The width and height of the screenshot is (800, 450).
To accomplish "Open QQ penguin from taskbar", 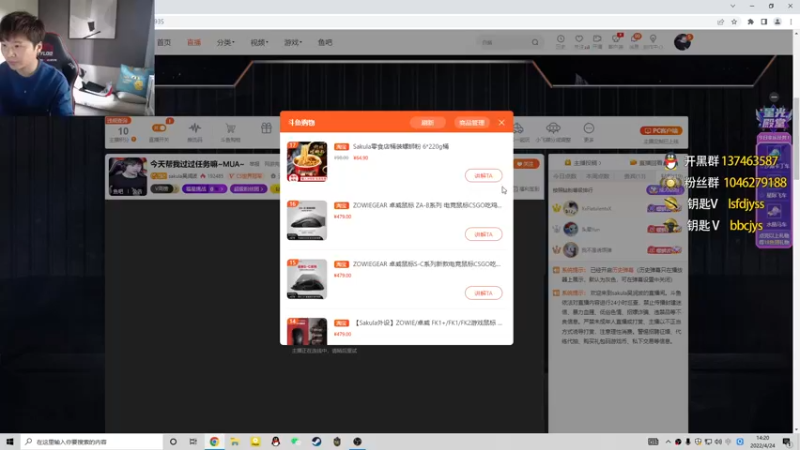I will [276, 442].
